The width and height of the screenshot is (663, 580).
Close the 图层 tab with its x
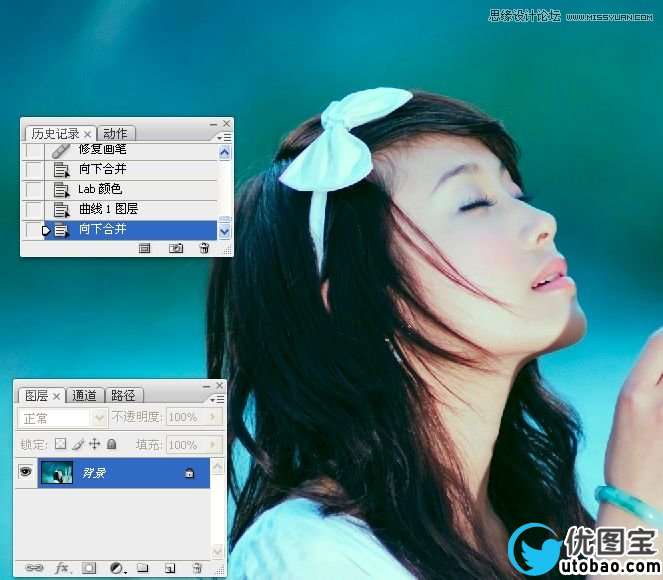pyautogui.click(x=56, y=397)
